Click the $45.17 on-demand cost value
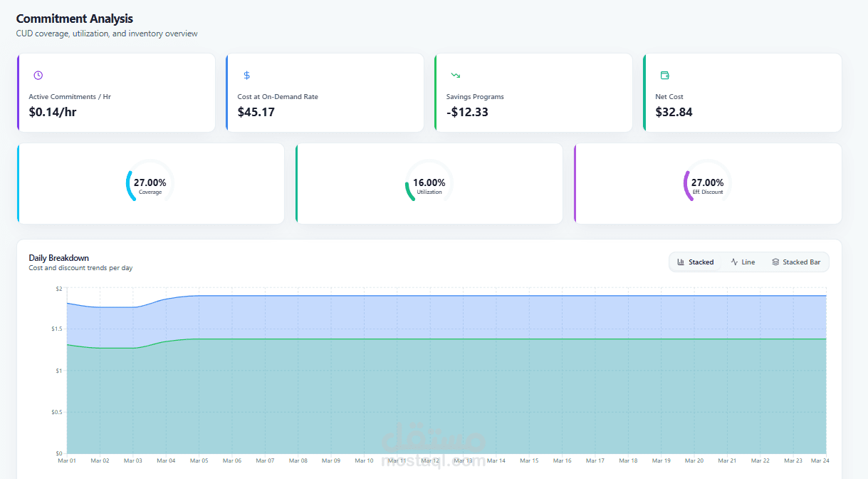 [256, 112]
